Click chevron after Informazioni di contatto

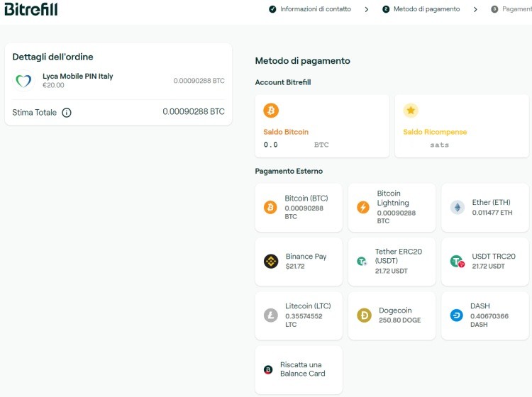point(367,9)
